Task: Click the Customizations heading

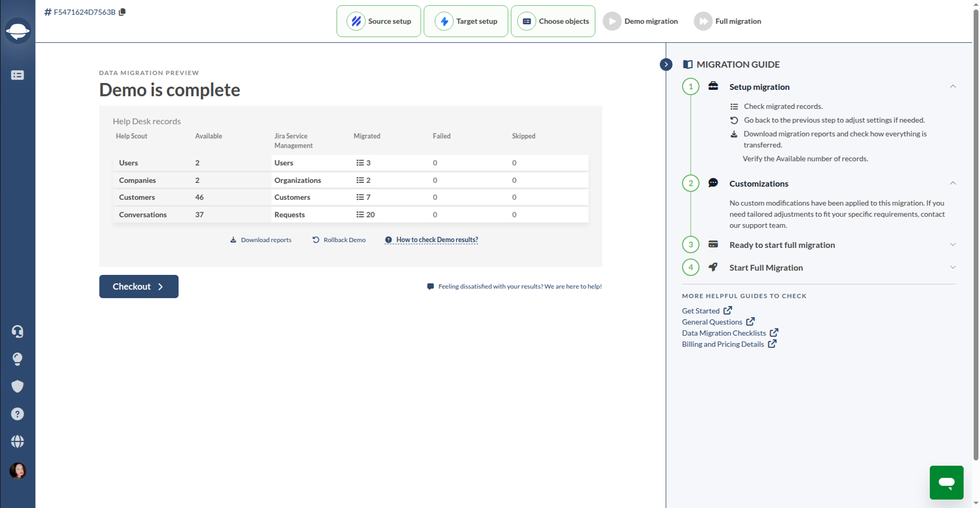Action: tap(759, 183)
